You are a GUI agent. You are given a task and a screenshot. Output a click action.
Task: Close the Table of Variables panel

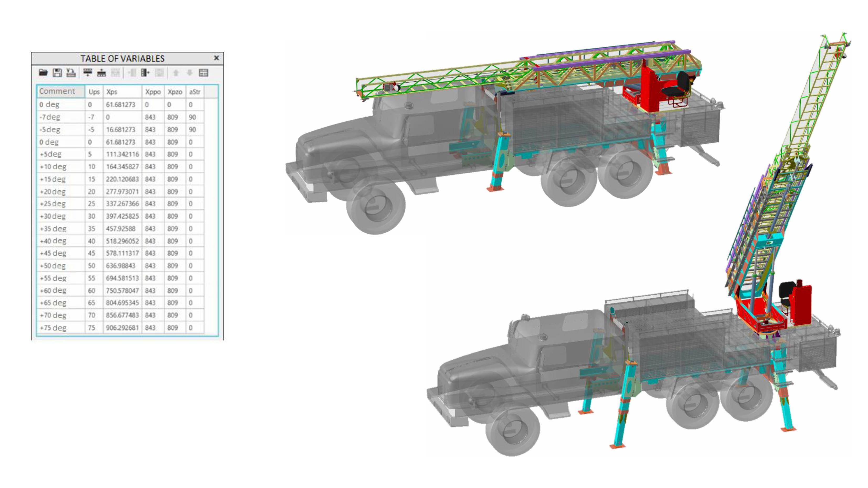tap(216, 58)
